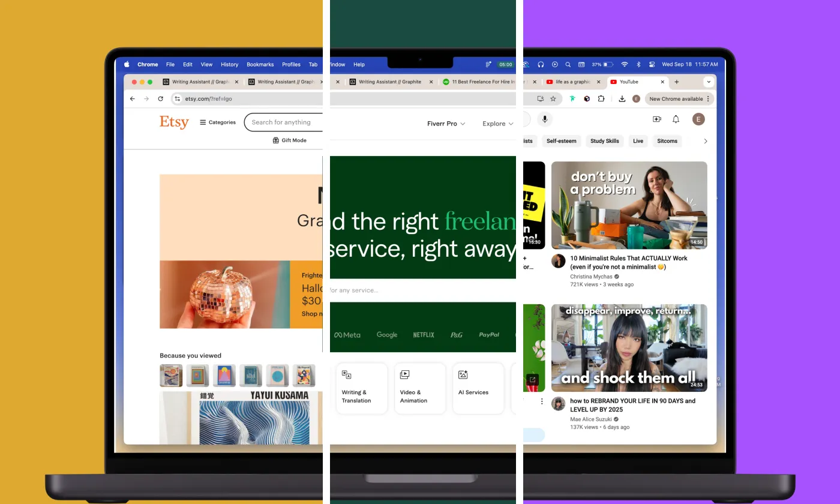Open Chrome downloads icon in toolbar

click(622, 99)
